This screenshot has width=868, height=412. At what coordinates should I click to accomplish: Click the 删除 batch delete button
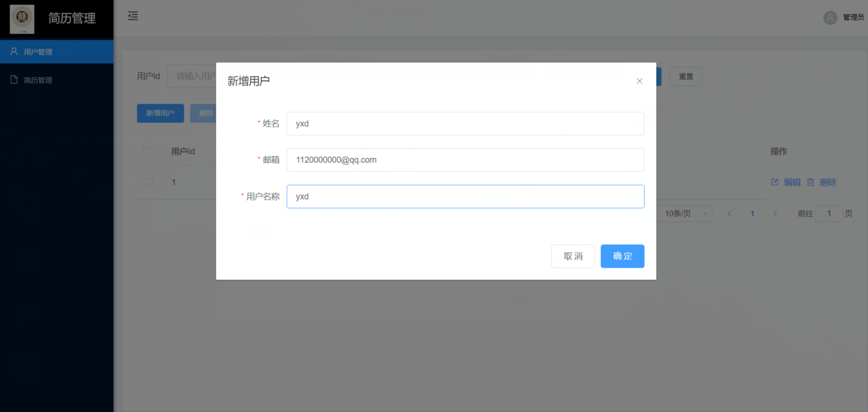204,113
